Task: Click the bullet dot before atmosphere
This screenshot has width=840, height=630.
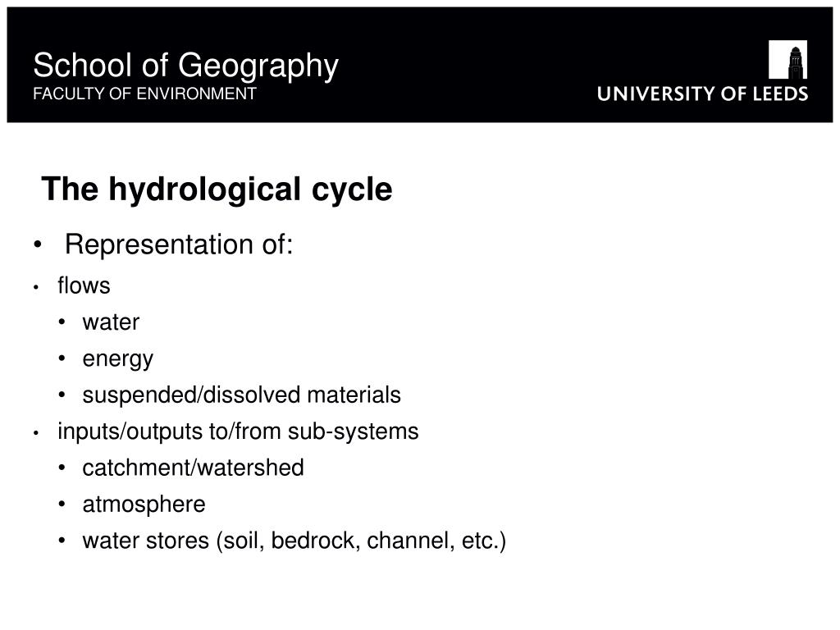Action: [x=62, y=504]
